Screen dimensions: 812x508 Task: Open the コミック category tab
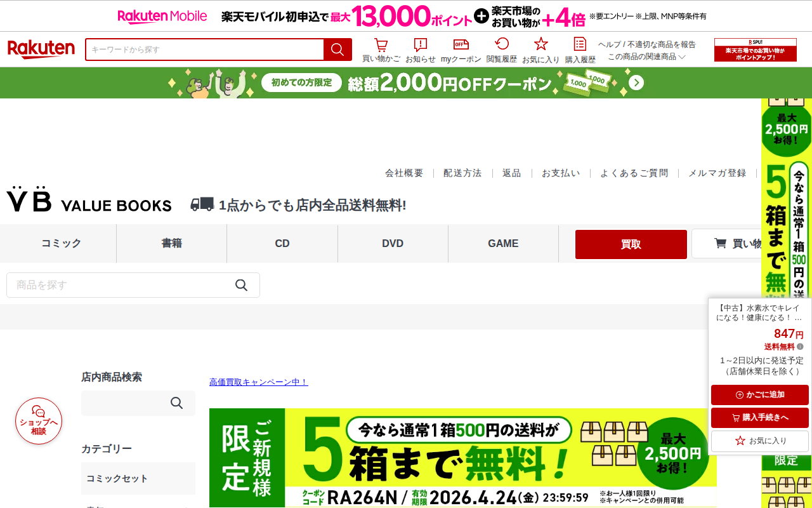pyautogui.click(x=62, y=243)
